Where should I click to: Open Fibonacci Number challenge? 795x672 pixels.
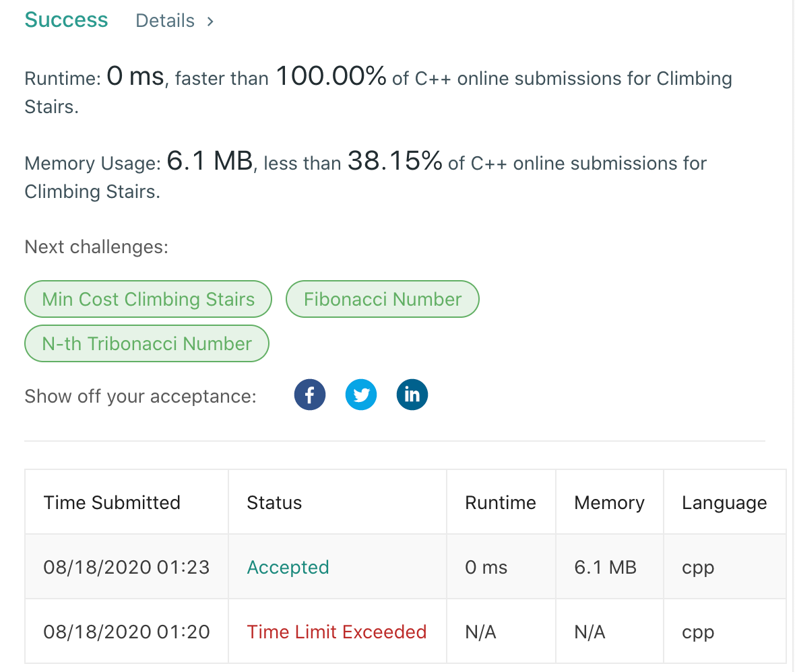383,299
